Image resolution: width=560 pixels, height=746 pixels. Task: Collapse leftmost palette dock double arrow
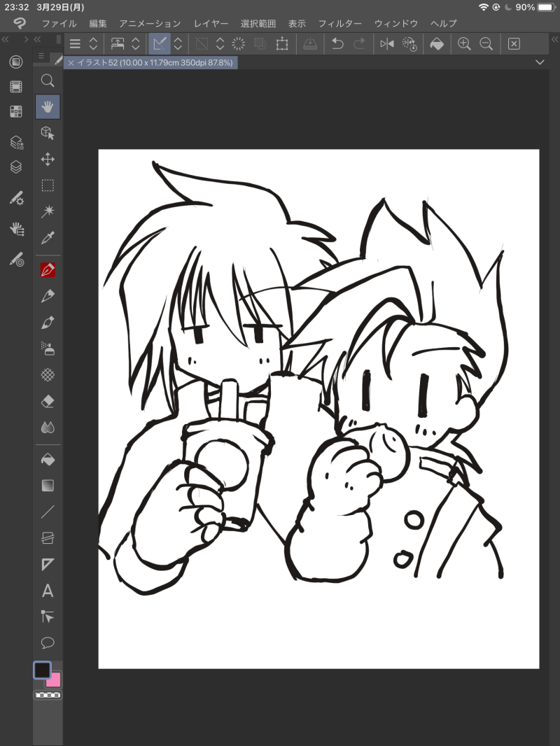(6, 39)
